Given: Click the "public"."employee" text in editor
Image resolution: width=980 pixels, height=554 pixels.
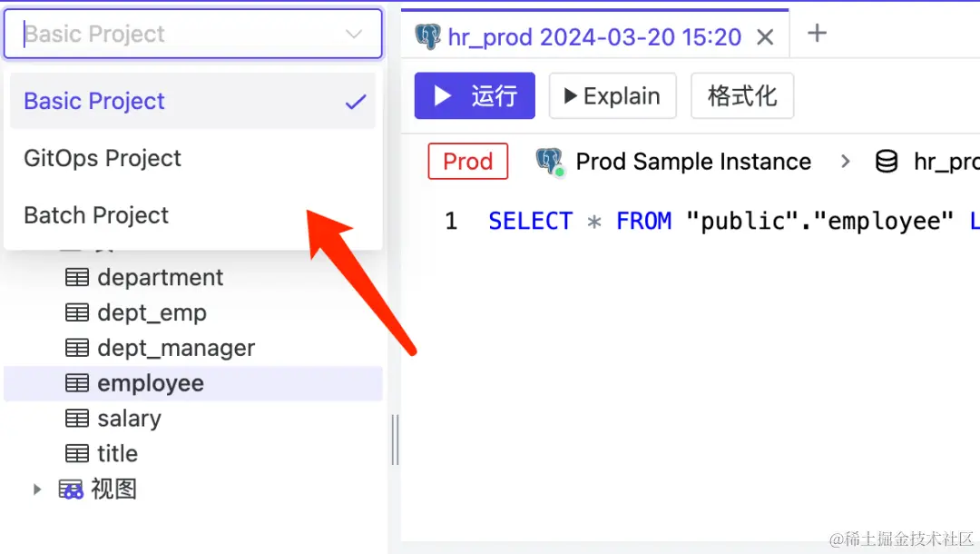Looking at the screenshot, I should pyautogui.click(x=820, y=221).
